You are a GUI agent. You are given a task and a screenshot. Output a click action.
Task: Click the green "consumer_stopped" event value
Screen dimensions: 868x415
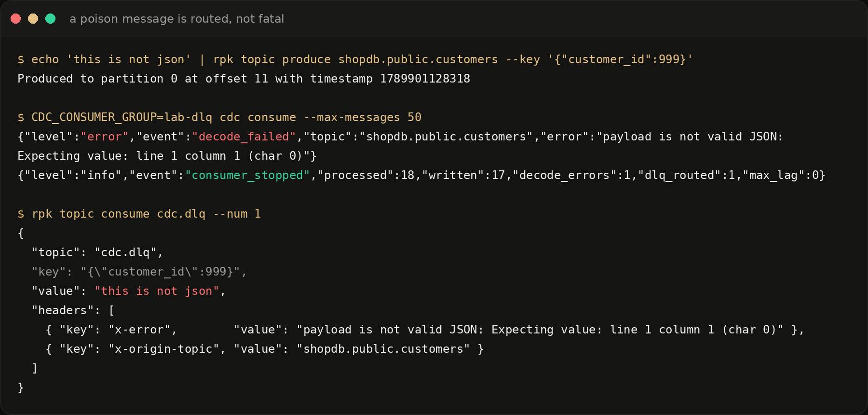[x=247, y=175]
